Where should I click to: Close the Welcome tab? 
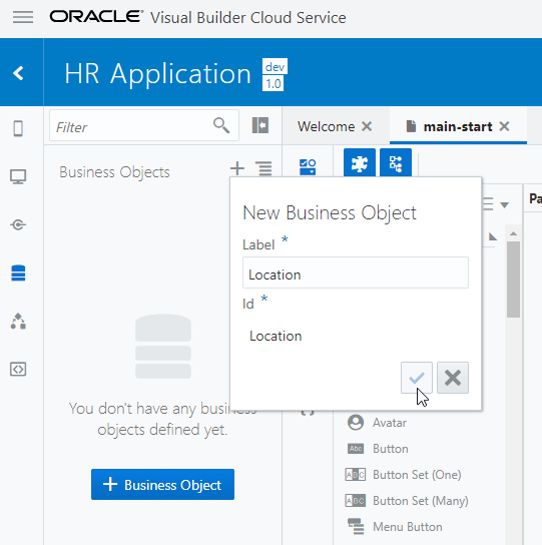367,126
